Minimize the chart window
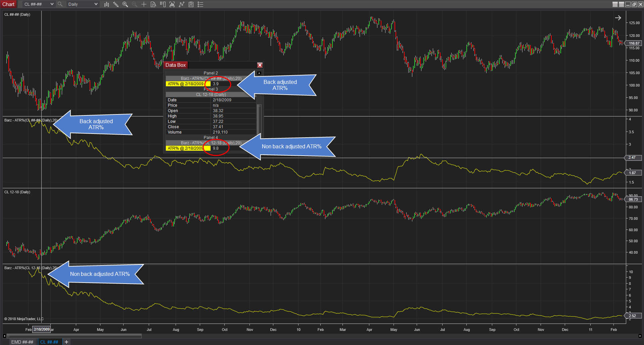 click(628, 4)
